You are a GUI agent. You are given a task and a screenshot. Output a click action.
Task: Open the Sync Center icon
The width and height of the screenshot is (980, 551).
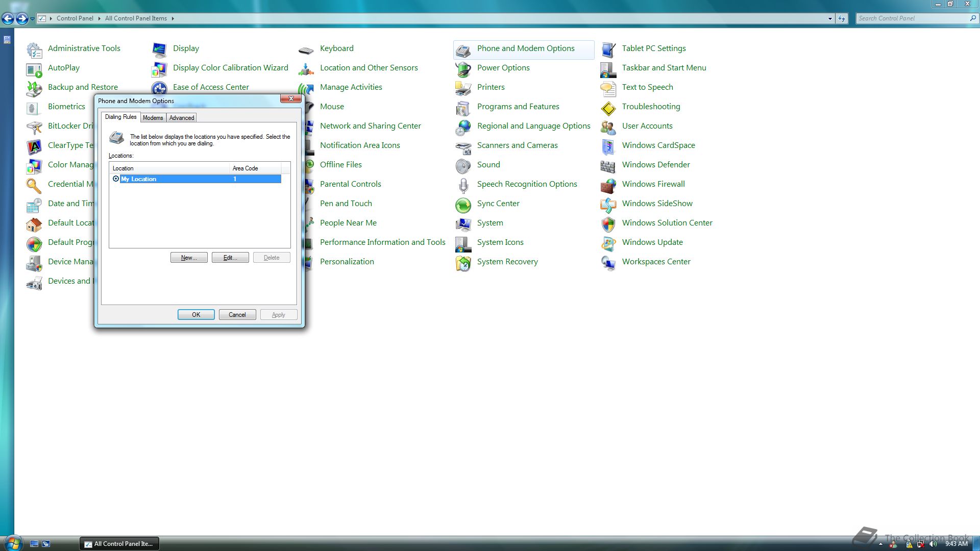tap(463, 205)
